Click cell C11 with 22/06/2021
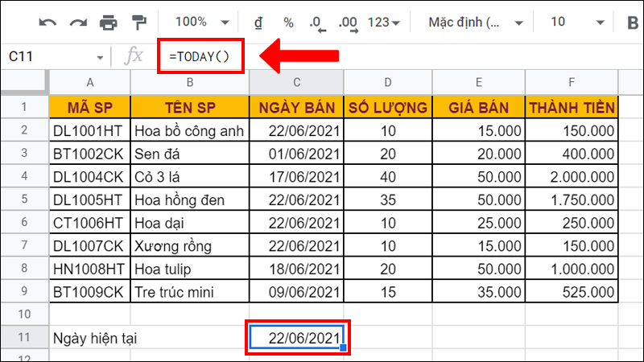The height and width of the screenshot is (362, 644). (297, 338)
